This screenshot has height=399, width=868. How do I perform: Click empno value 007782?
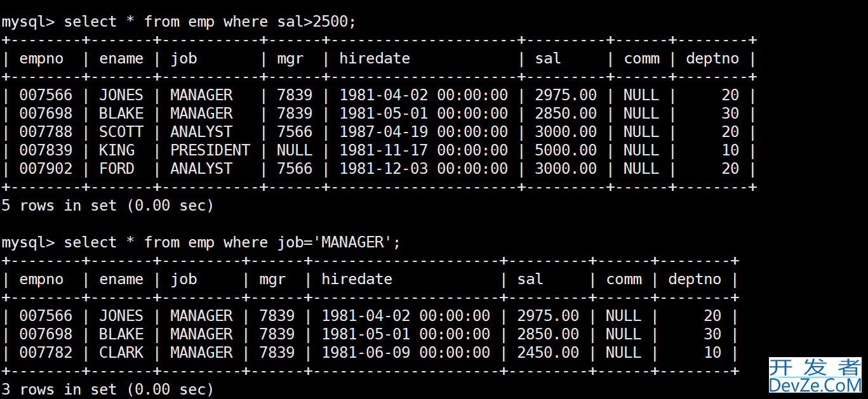click(46, 353)
